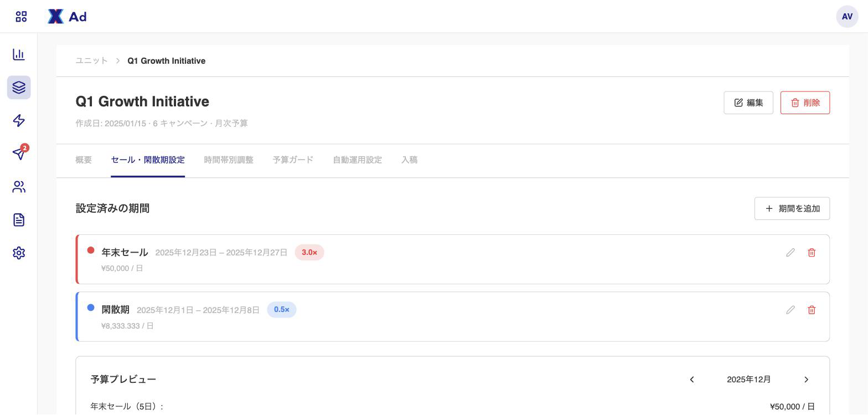This screenshot has height=415, width=868.
Task: Click the 年末セール period name
Action: tap(125, 253)
